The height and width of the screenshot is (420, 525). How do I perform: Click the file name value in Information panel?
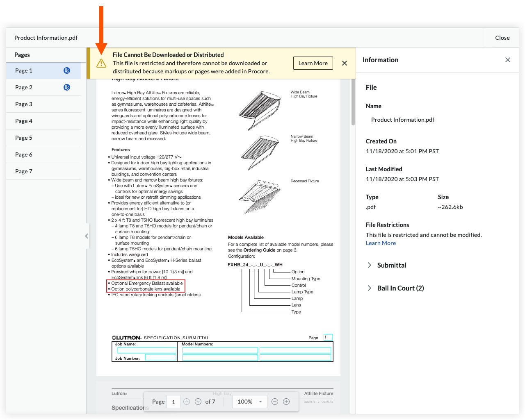403,120
